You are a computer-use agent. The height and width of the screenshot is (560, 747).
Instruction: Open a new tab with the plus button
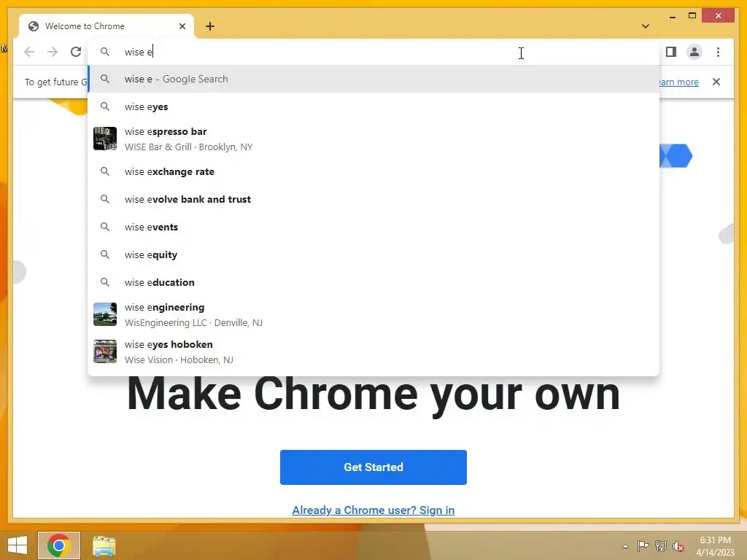pos(210,26)
